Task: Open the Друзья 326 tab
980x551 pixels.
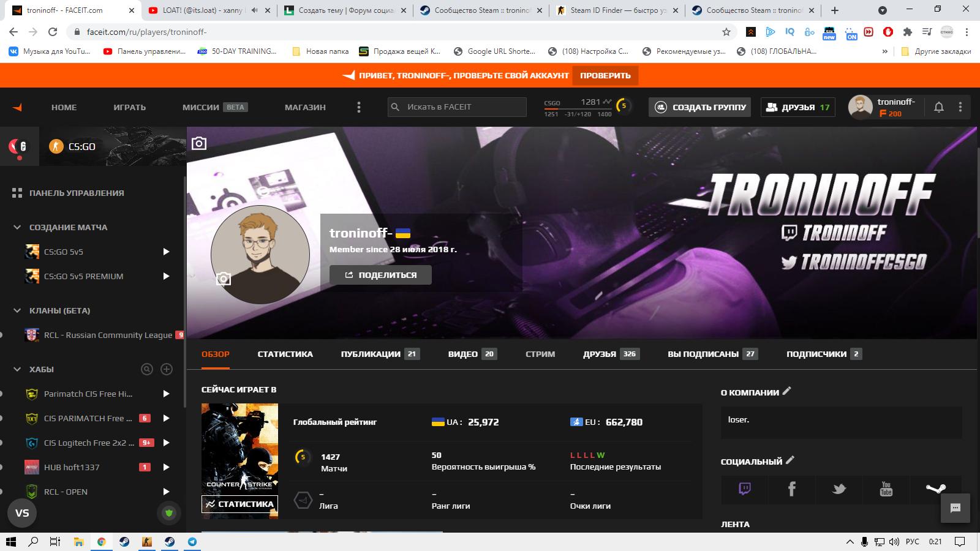Action: [x=611, y=354]
